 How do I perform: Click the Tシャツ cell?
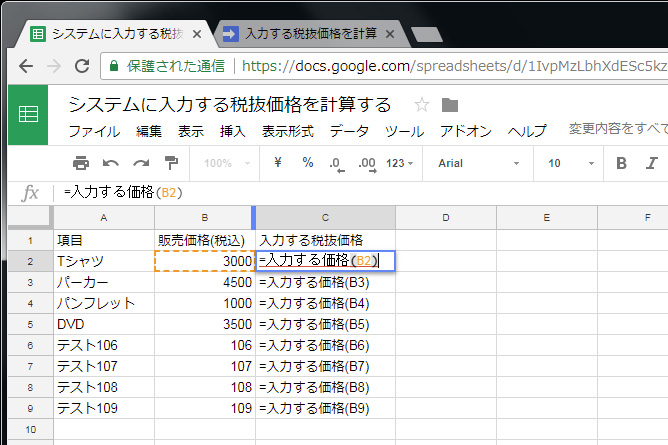point(104,261)
